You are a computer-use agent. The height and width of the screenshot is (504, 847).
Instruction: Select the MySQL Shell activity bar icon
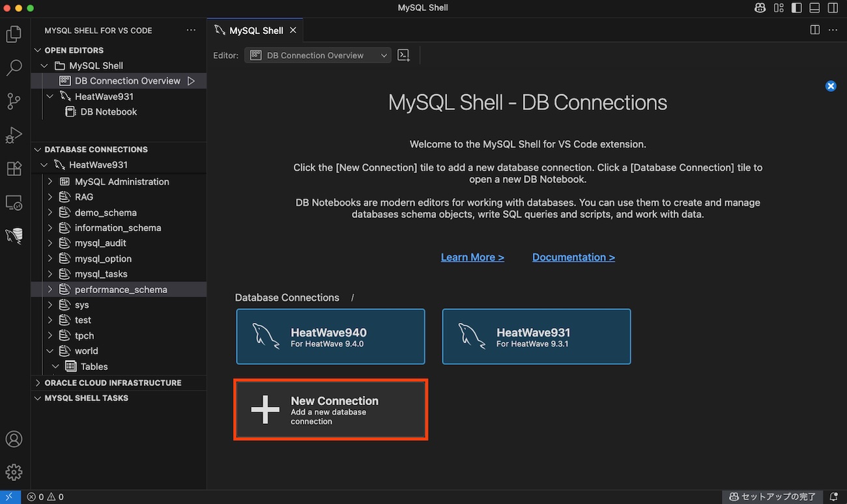coord(14,236)
